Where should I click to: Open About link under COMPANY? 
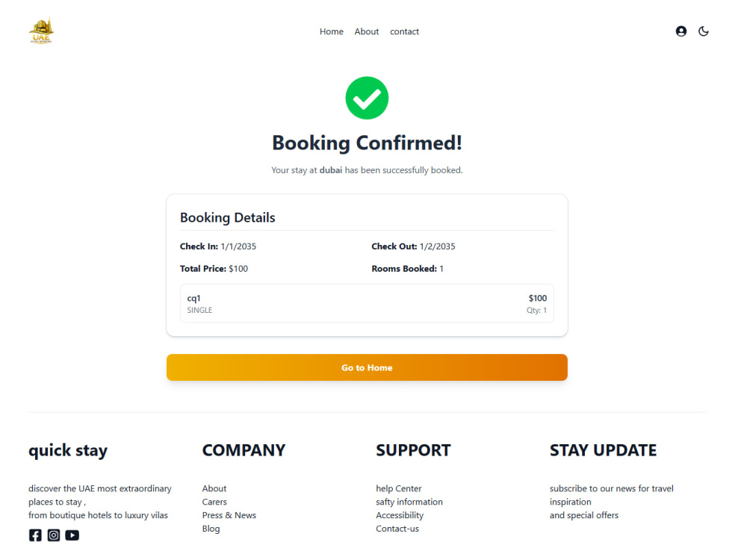[x=214, y=488]
